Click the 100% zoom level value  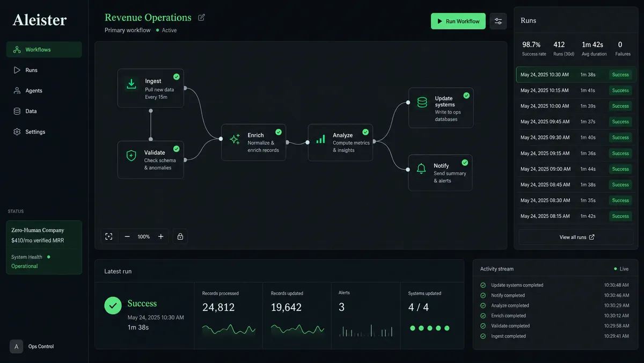tap(144, 237)
